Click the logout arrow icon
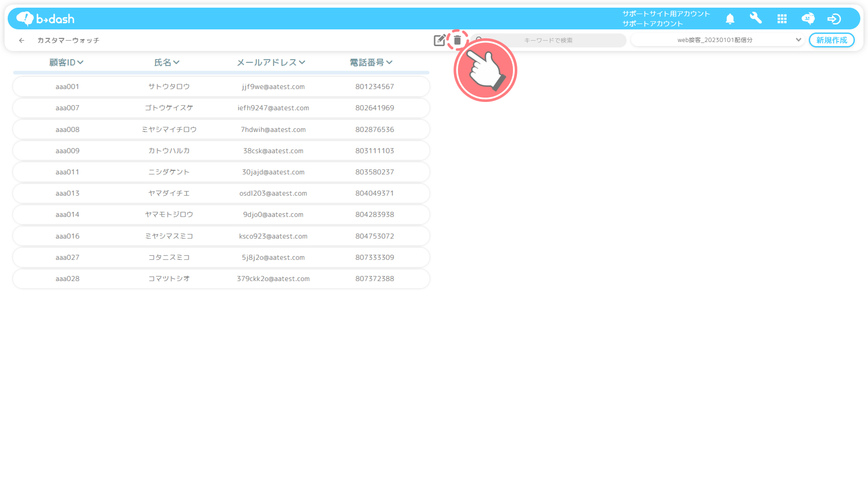This screenshot has height=488, width=868. click(834, 19)
